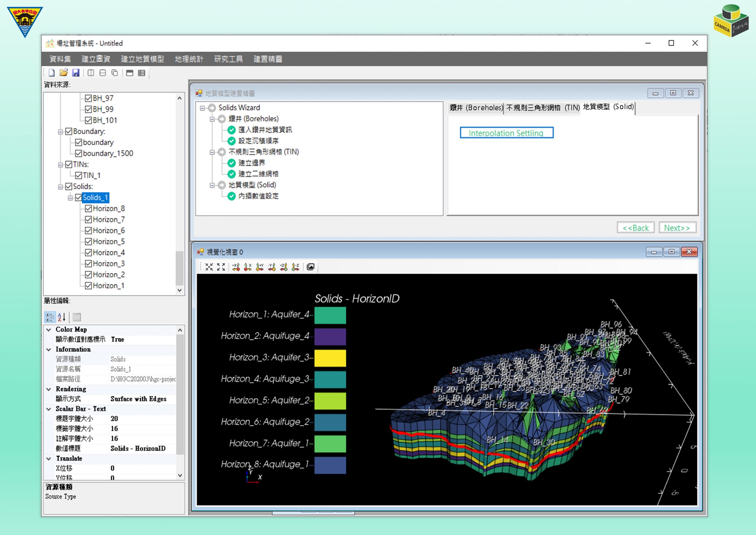Collapse the Solids_1 tree node
Image resolution: width=756 pixels, height=535 pixels.
[71, 198]
